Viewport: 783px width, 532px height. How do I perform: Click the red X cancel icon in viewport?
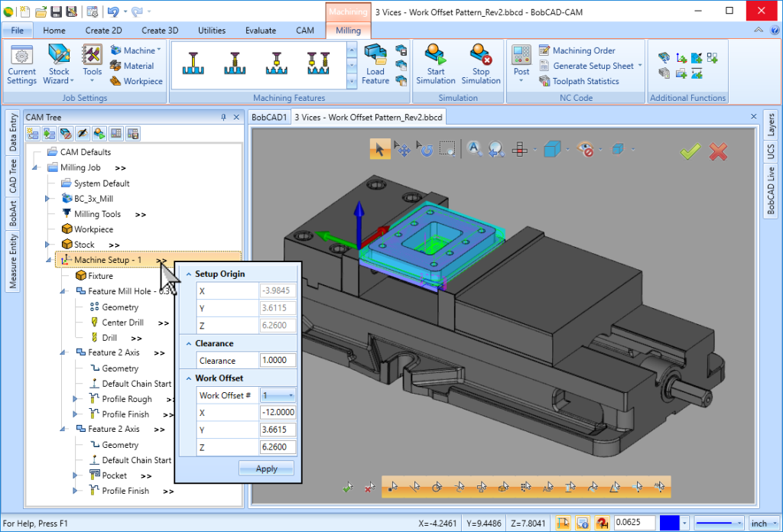click(718, 151)
